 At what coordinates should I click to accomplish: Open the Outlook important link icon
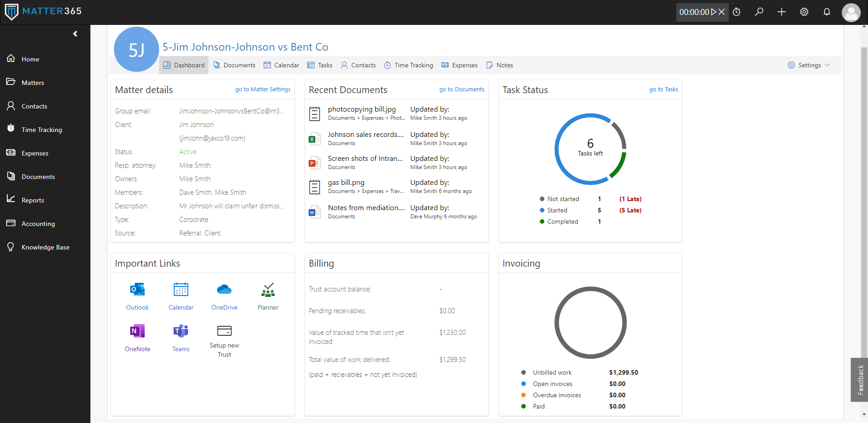tap(137, 290)
